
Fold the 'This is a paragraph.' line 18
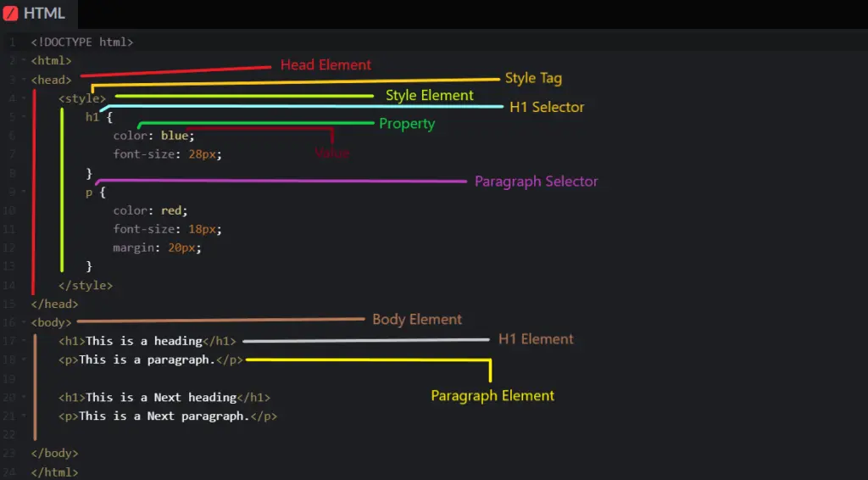click(24, 360)
